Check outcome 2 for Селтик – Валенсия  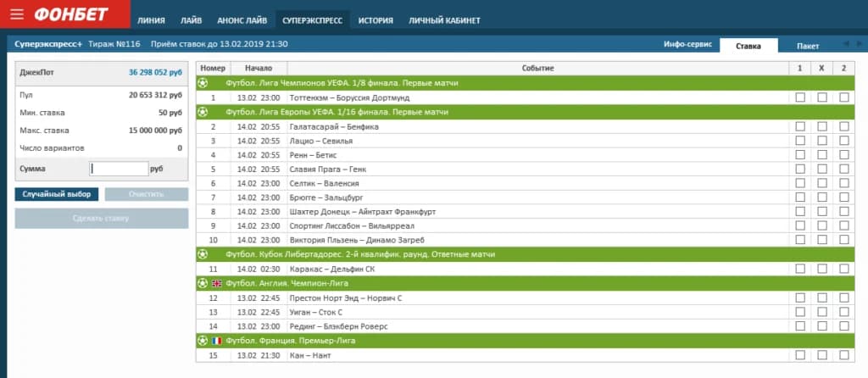tap(843, 183)
